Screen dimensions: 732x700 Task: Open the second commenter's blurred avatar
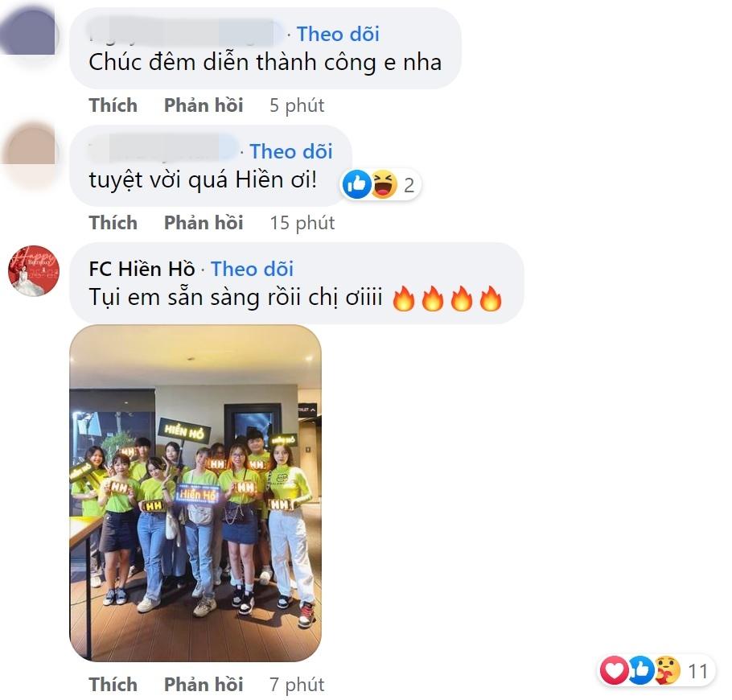31,150
